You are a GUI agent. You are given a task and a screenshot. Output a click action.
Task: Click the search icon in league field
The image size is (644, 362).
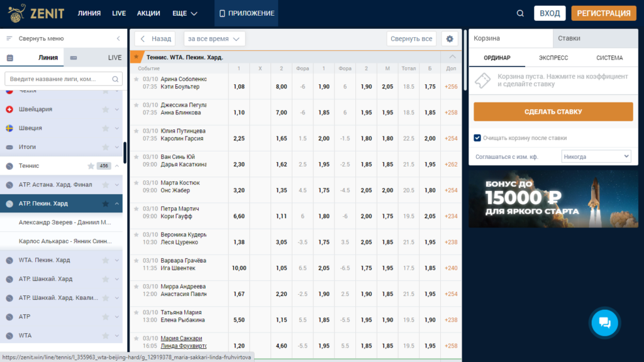[x=115, y=79]
